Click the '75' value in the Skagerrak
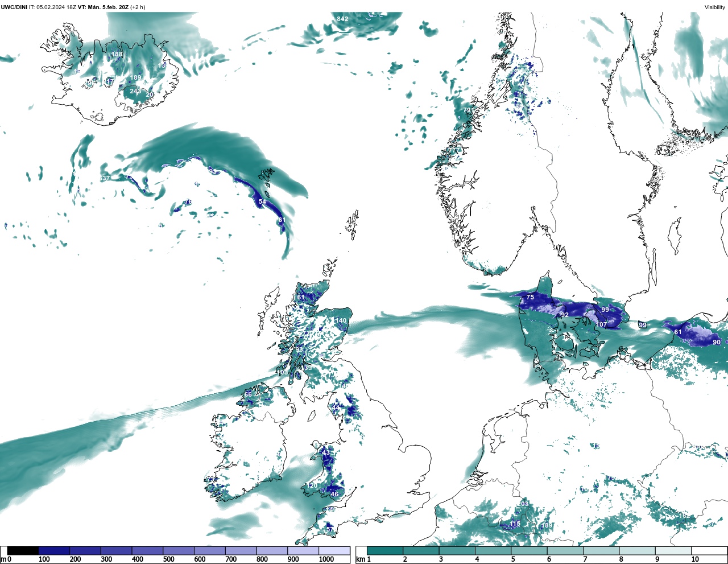 [530, 297]
